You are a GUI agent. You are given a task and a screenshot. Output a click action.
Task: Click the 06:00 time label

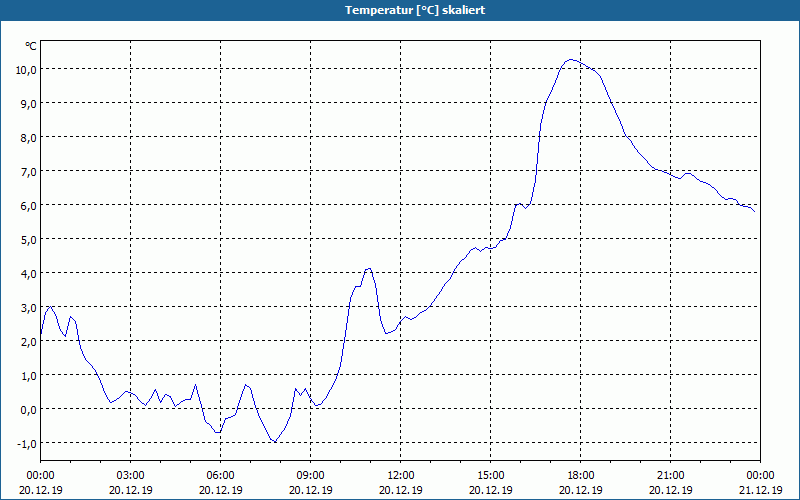(220, 476)
